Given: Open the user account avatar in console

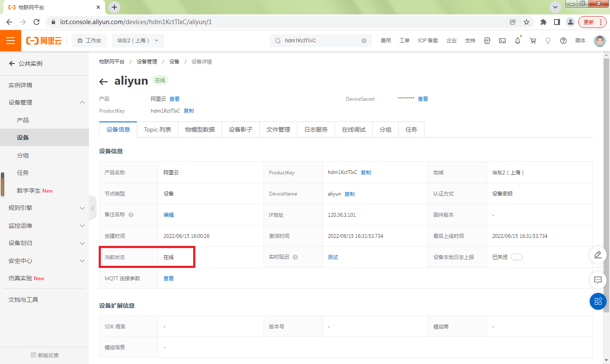Looking at the screenshot, I should coord(599,41).
